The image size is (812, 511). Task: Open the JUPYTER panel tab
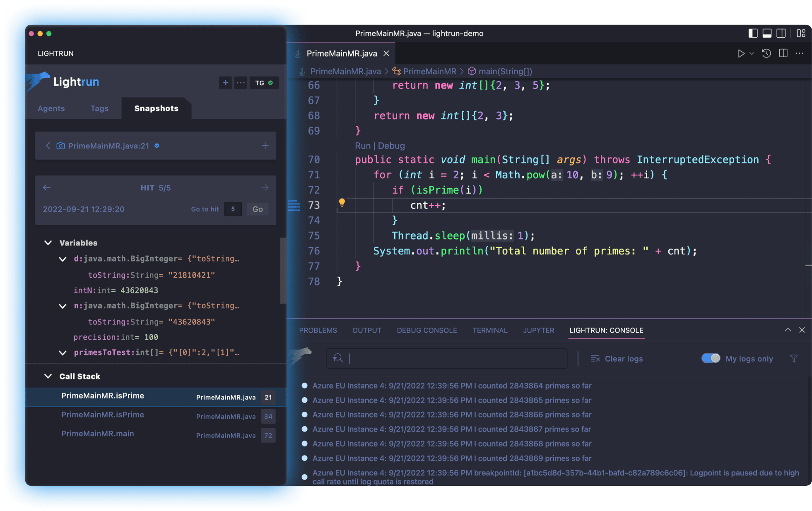pyautogui.click(x=538, y=331)
